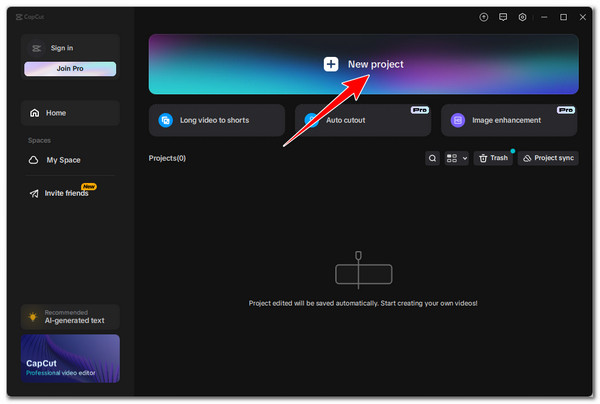Open the AI-generated text recommendation
The height and width of the screenshot is (404, 600).
pyautogui.click(x=70, y=317)
